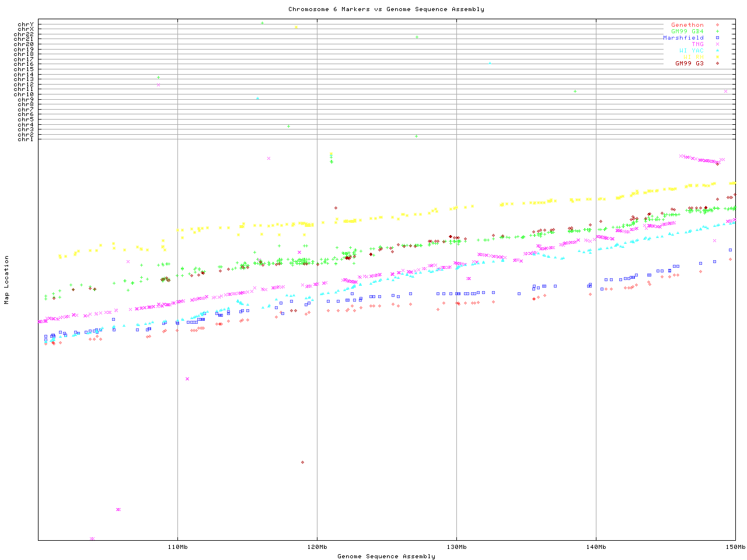Click the chart title Chromosome 6 Markers
Viewport: 747px width, 560px height.
click(x=386, y=9)
